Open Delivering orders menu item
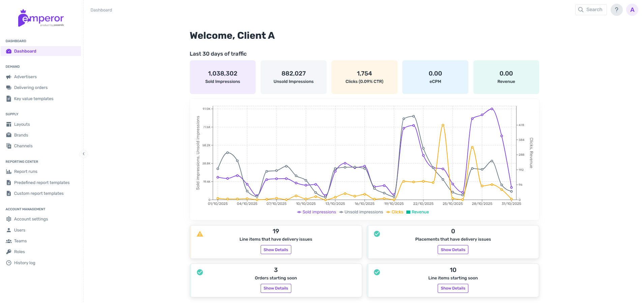 tap(31, 88)
